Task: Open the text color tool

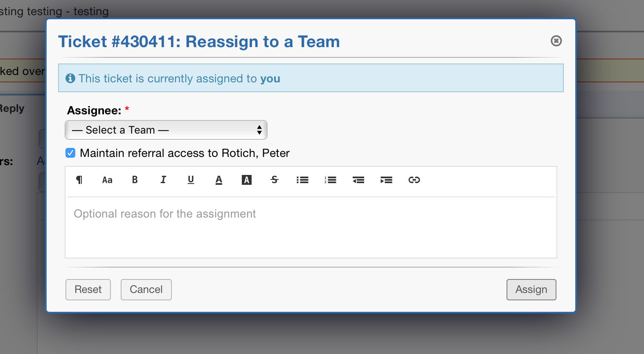Action: click(218, 180)
